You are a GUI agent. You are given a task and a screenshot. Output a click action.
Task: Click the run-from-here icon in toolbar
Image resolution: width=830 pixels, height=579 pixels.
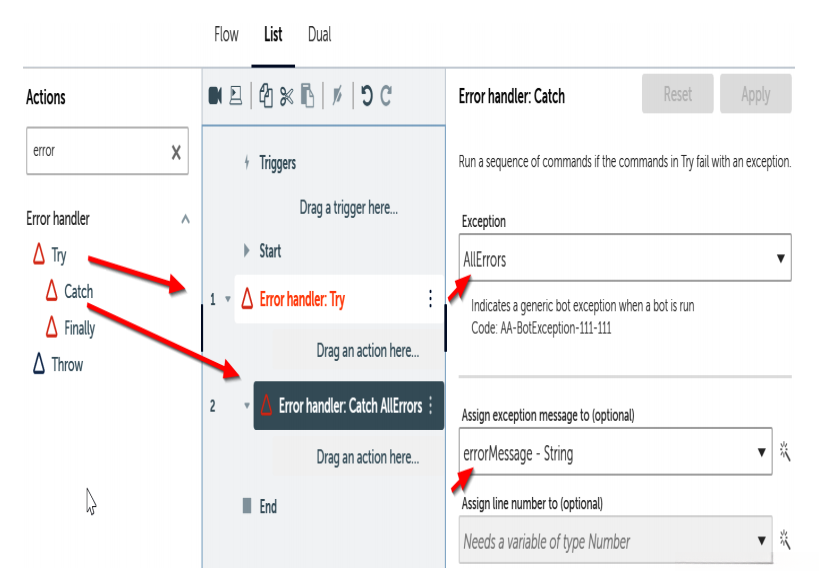point(235,96)
